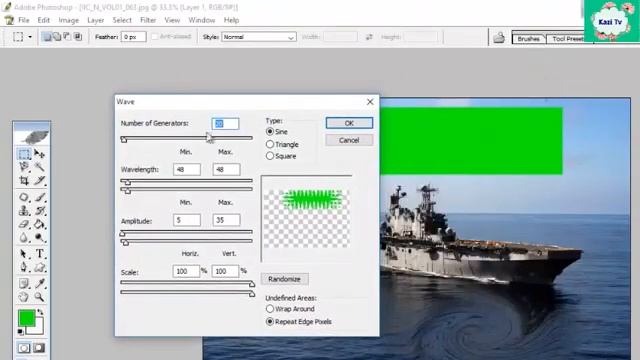Choose the Sine wave type

[x=270, y=132]
